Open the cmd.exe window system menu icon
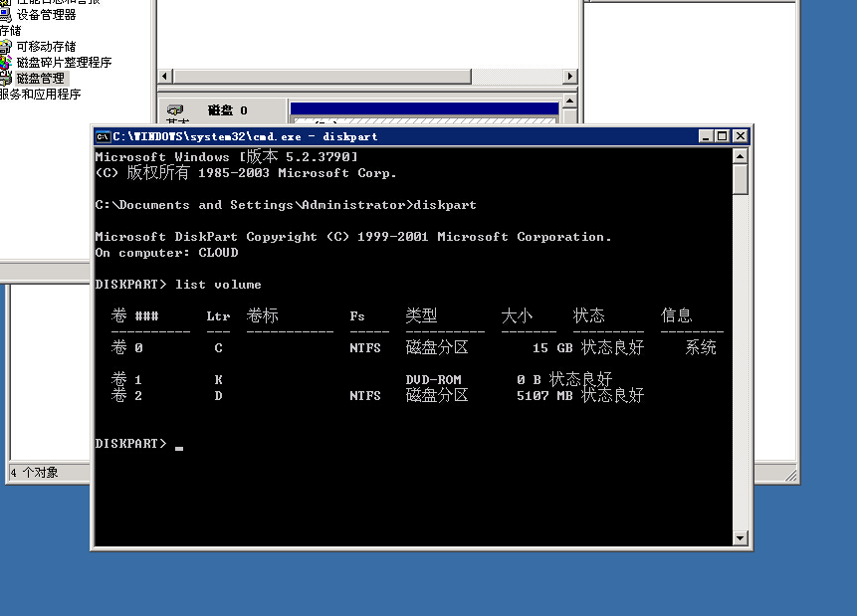 (x=103, y=136)
